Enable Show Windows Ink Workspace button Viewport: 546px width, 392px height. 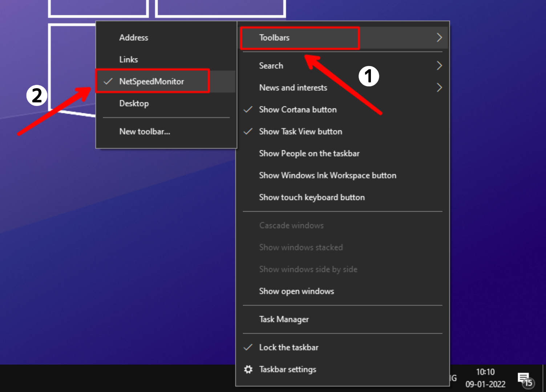pos(327,175)
